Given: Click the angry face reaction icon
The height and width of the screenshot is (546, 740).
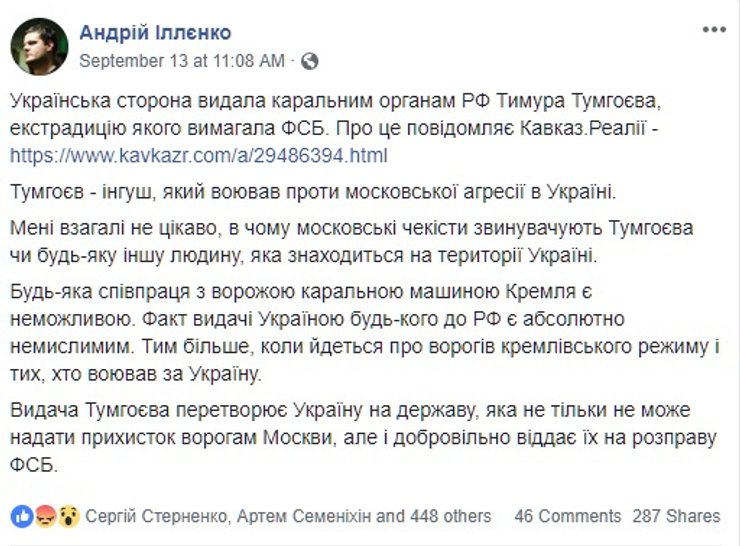Looking at the screenshot, I should [43, 517].
